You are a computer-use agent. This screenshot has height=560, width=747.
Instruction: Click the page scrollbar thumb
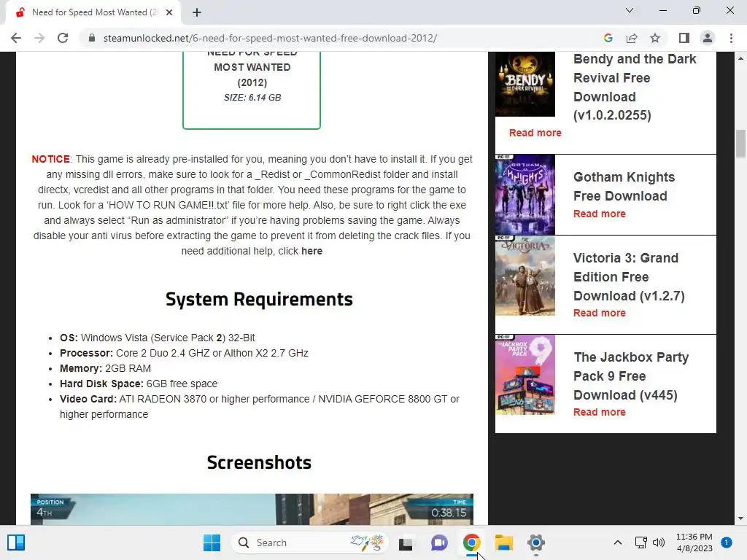(x=740, y=143)
